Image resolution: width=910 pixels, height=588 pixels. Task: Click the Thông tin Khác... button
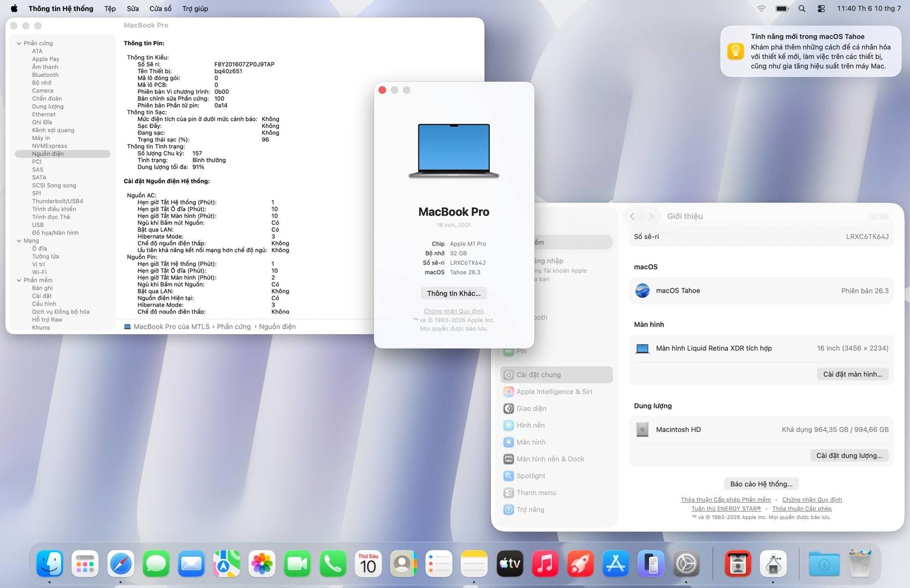(454, 293)
